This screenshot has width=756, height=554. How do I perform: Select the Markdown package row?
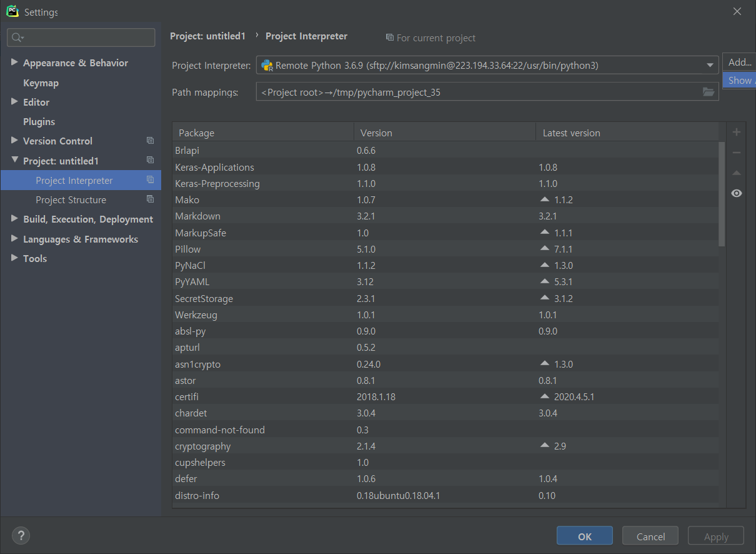(x=445, y=216)
